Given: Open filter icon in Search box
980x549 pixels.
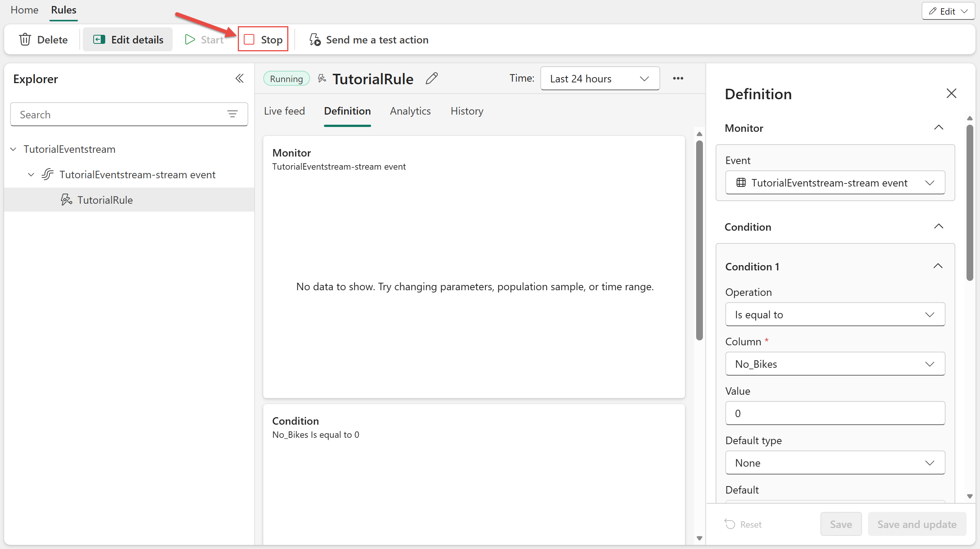Looking at the screenshot, I should 233,114.
